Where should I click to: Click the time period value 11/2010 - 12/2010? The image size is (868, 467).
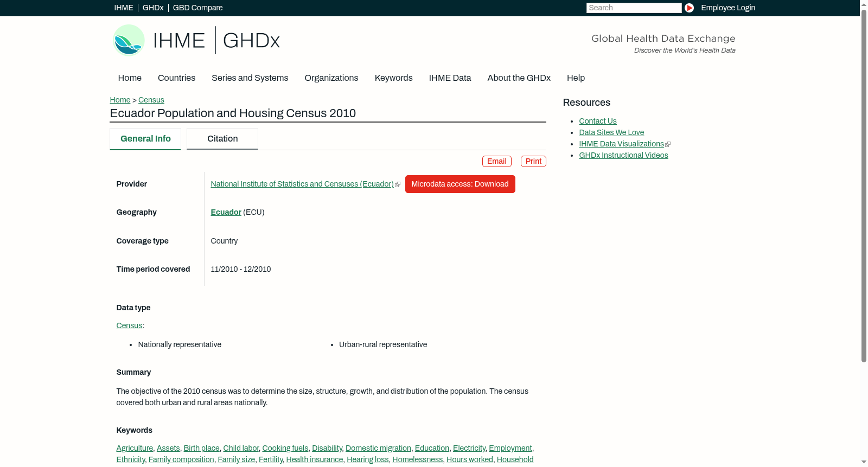point(241,269)
